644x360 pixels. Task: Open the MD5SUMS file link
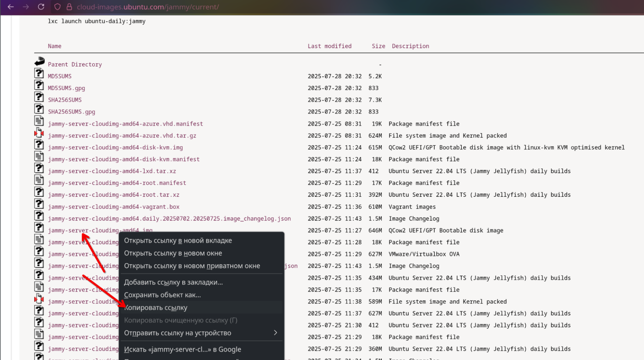60,76
